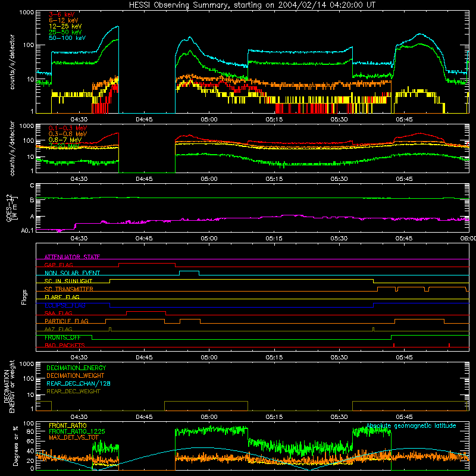Click the ATTENUATOR_STATE flag label
Viewport: 476px width, 476px height.
point(72,257)
